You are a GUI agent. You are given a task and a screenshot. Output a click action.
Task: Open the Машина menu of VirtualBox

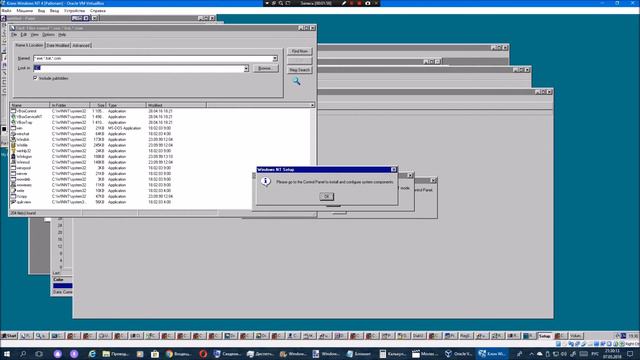(x=24, y=11)
